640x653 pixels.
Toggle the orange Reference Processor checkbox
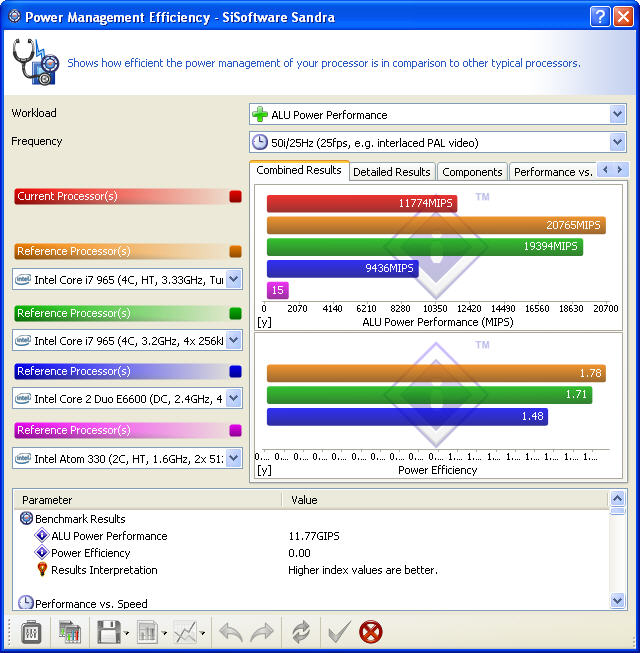click(235, 251)
